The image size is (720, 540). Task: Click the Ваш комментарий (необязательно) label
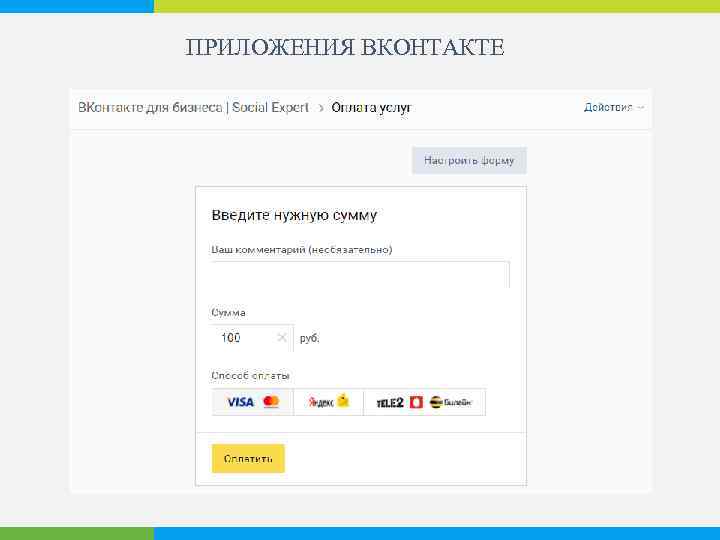pyautogui.click(x=302, y=250)
